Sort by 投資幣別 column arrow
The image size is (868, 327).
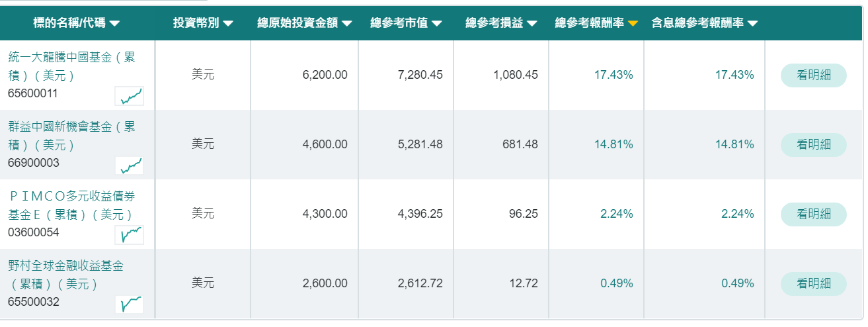[228, 24]
